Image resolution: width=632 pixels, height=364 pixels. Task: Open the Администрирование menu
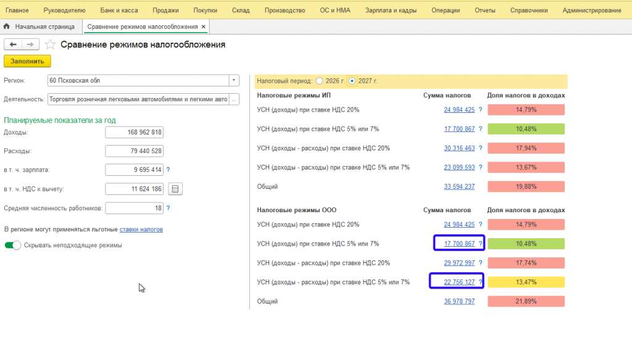(592, 10)
